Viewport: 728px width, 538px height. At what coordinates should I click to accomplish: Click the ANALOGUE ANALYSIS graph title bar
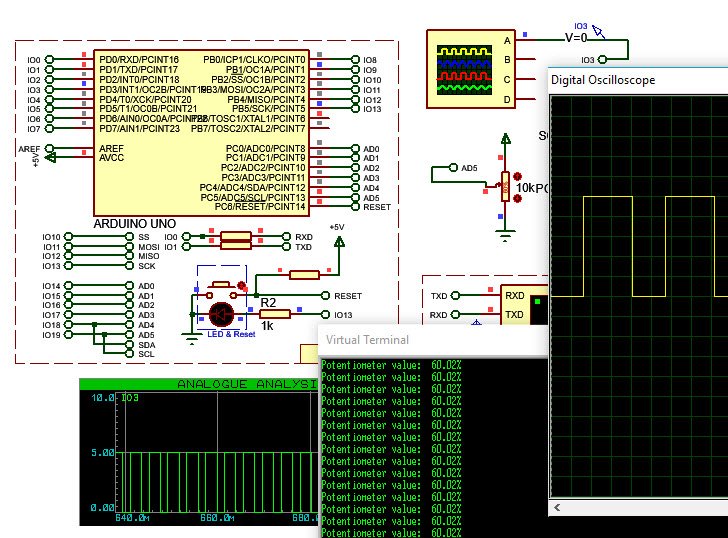[x=200, y=384]
